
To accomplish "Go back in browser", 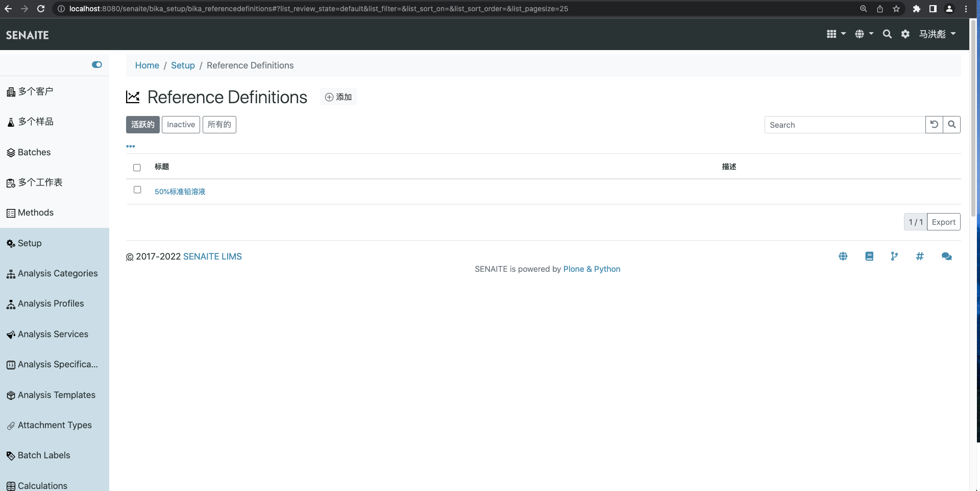I will coord(8,9).
